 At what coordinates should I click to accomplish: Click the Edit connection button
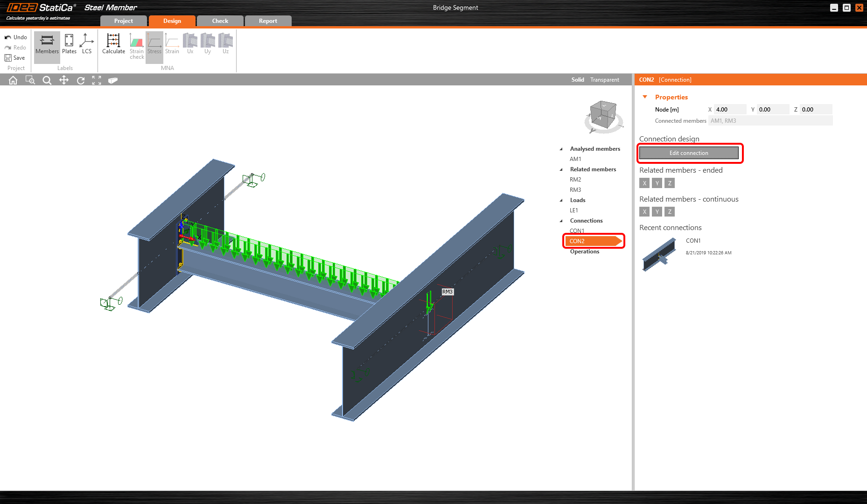[689, 153]
